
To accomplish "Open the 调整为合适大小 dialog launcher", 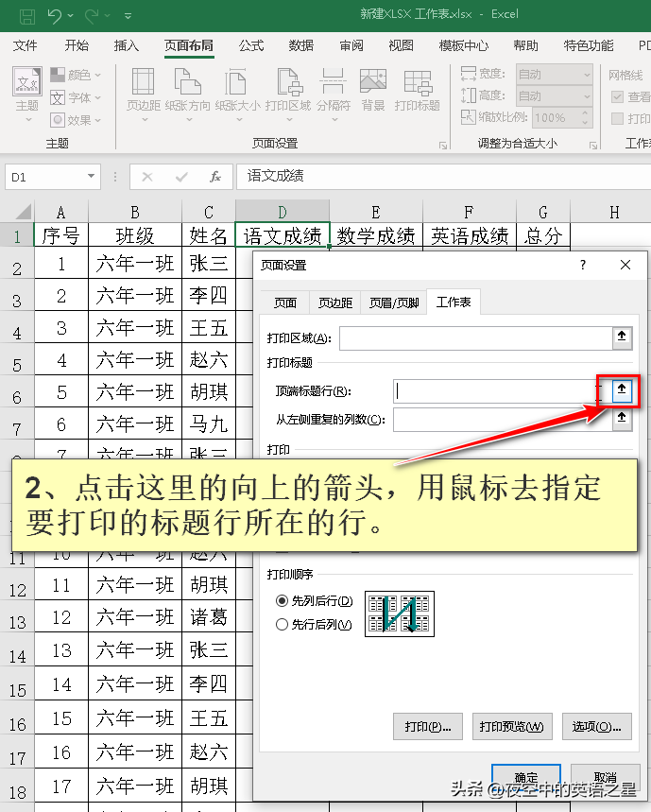I will point(593,146).
